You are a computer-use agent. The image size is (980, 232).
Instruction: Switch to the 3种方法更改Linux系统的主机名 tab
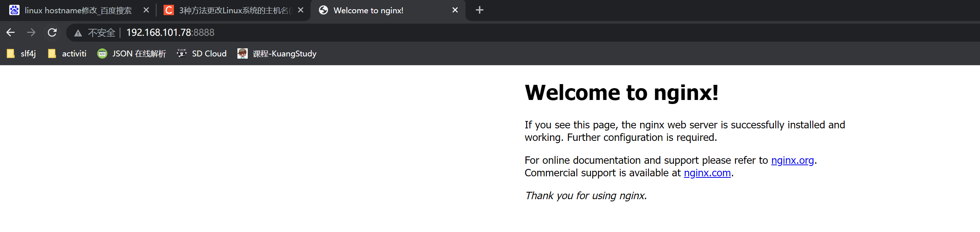coord(233,10)
